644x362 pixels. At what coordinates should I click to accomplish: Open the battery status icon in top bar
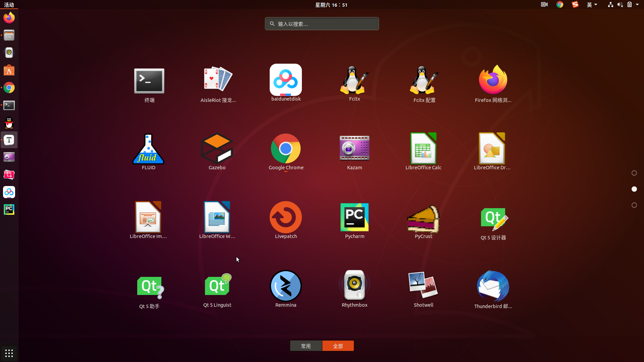click(x=630, y=5)
